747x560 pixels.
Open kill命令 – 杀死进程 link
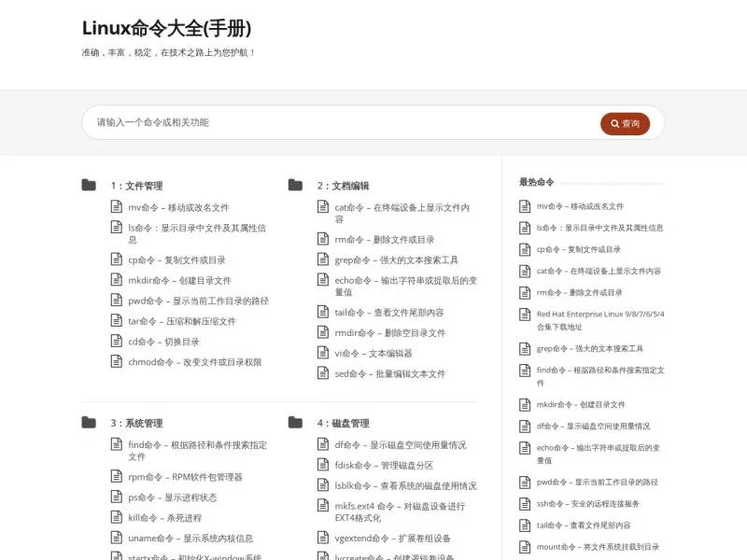click(165, 518)
